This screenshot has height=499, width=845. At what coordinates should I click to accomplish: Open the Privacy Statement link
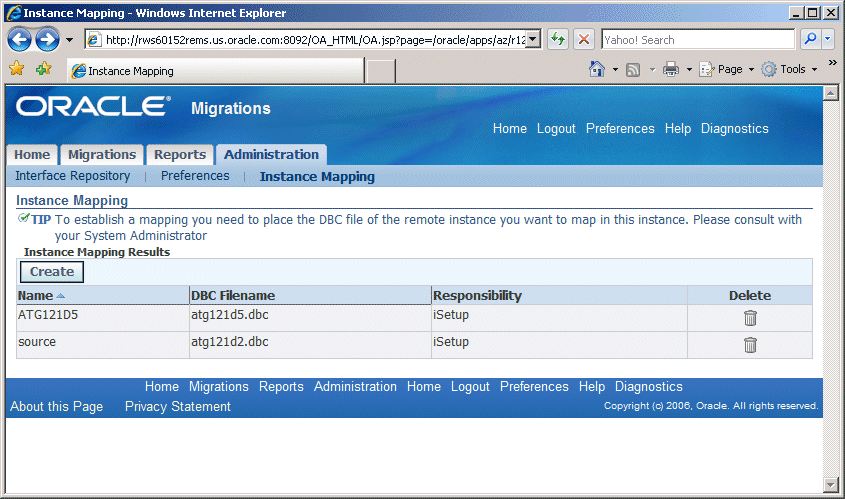coord(177,406)
